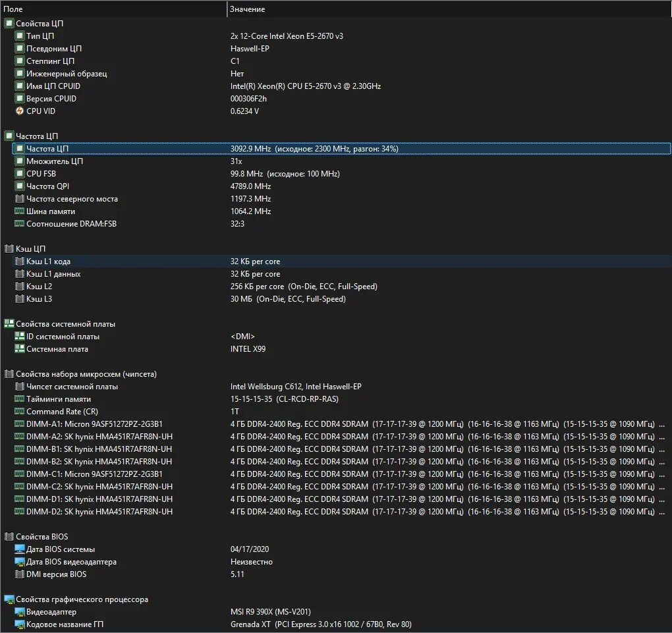Click the icon beside Видеоадаптер
The width and height of the screenshot is (672, 633).
point(19,611)
